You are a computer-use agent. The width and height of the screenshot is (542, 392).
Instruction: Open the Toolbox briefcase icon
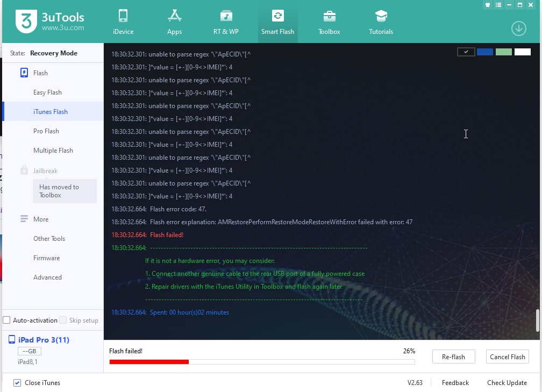pos(330,16)
